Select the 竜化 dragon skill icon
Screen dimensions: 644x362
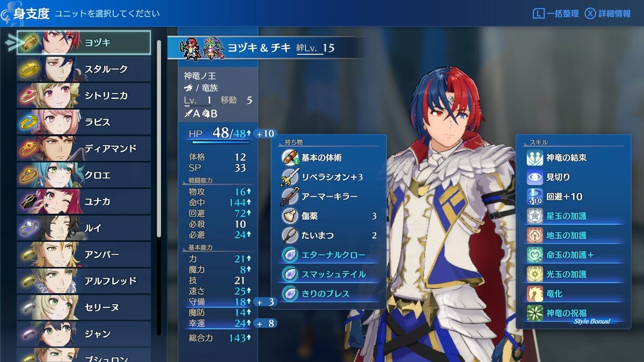pos(535,293)
